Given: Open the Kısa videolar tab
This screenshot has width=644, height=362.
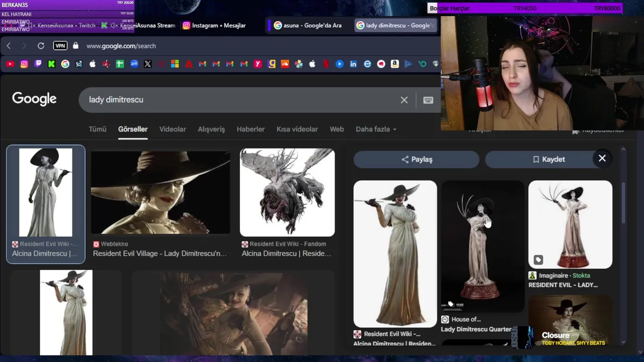Looking at the screenshot, I should click(297, 129).
